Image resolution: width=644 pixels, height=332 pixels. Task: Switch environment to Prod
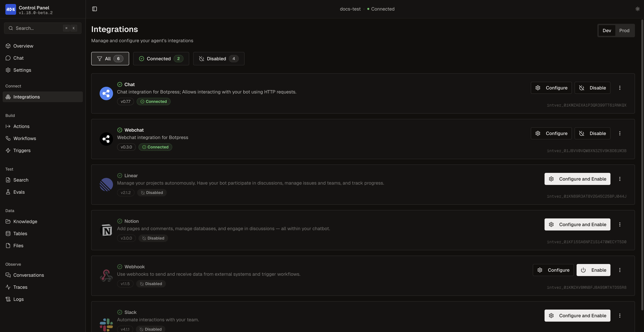(x=625, y=30)
